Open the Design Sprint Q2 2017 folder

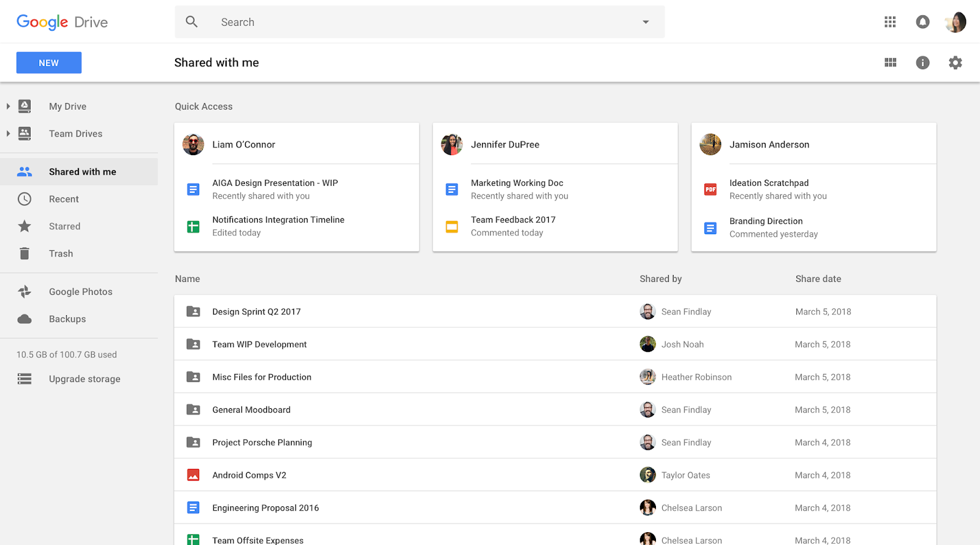(256, 311)
